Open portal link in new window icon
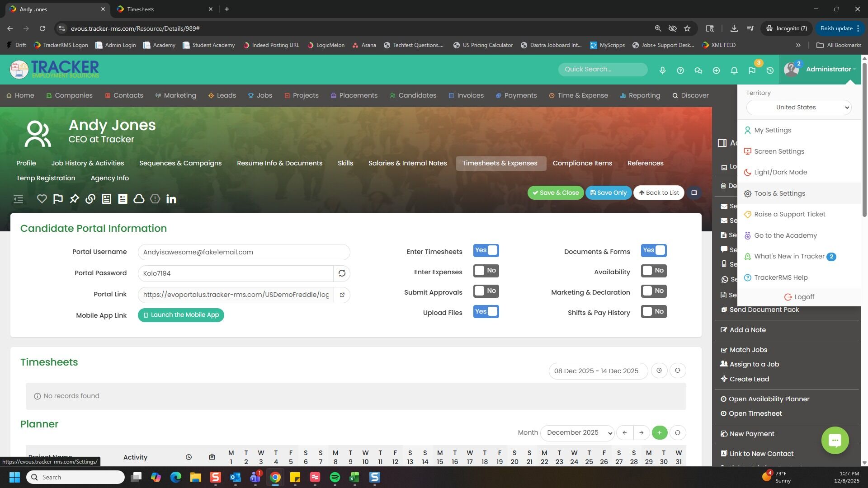Screen dimensions: 868x488 (342, 295)
